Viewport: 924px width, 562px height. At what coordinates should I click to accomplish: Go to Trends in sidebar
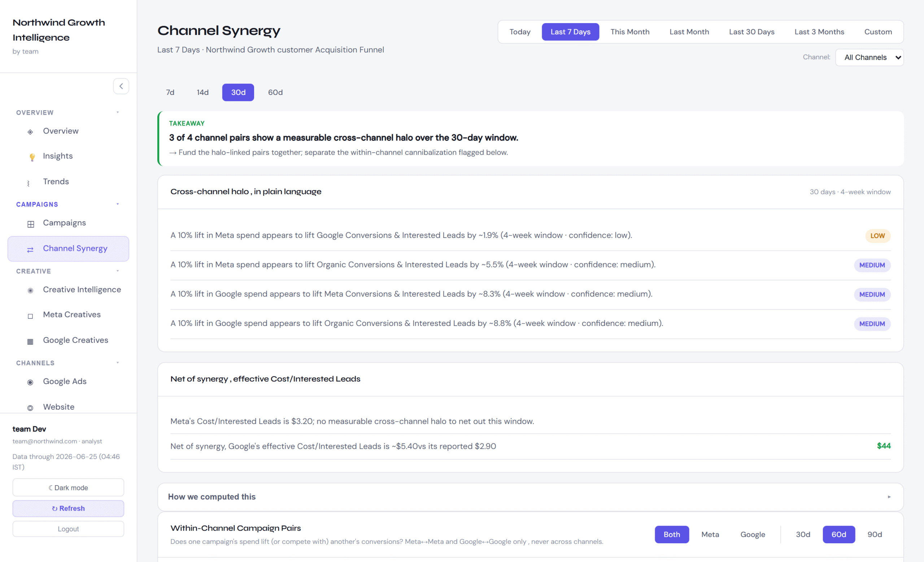(56, 182)
